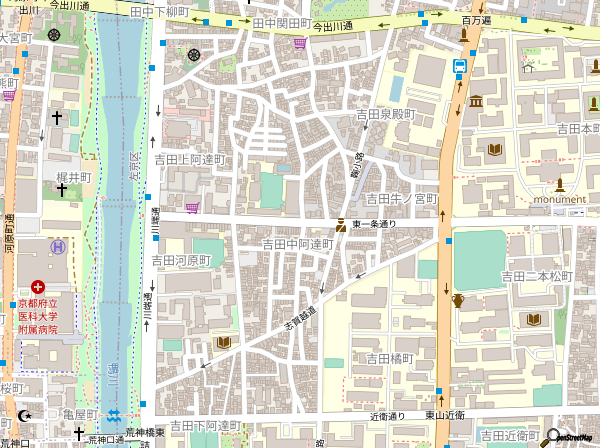The width and height of the screenshot is (600, 448).
Task: Click the 吉田河原町 district label
Action: 181,260
